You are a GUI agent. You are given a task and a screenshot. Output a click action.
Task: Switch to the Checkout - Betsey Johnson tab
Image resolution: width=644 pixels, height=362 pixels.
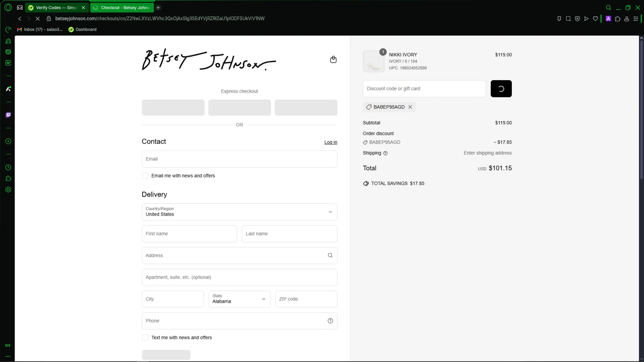click(x=122, y=8)
